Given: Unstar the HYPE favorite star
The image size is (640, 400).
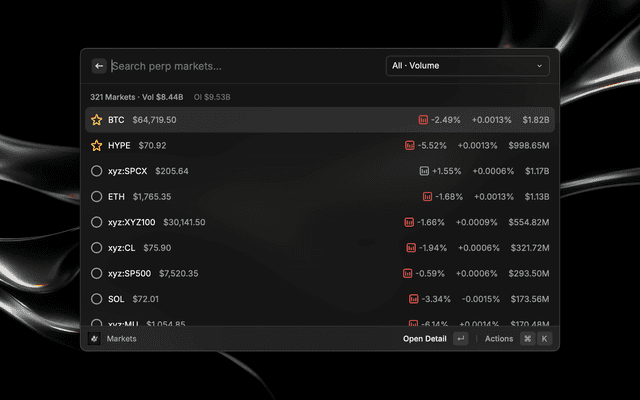Looking at the screenshot, I should tap(97, 145).
